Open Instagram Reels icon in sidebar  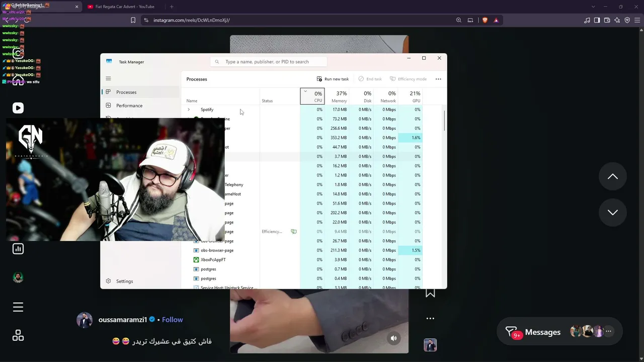18,108
